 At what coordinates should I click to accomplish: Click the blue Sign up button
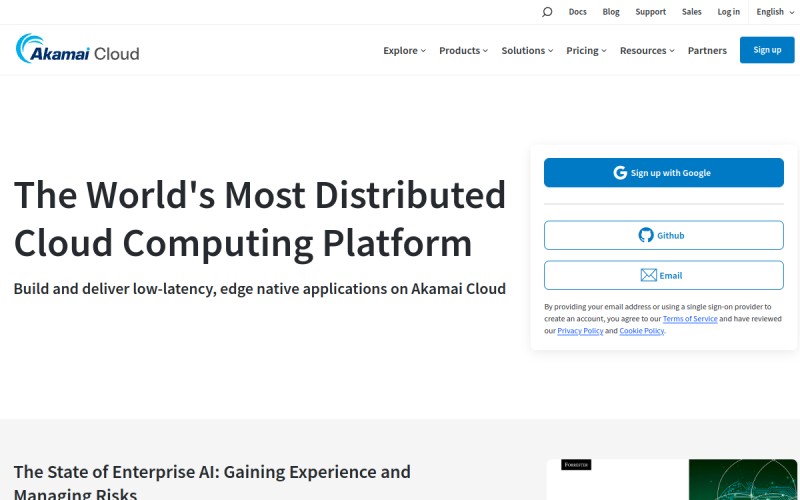click(767, 50)
